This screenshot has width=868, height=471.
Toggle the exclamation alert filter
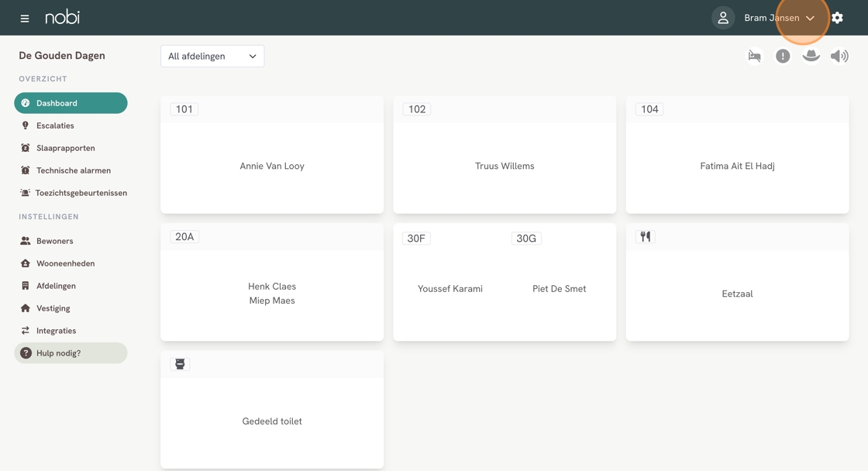pyautogui.click(x=783, y=56)
